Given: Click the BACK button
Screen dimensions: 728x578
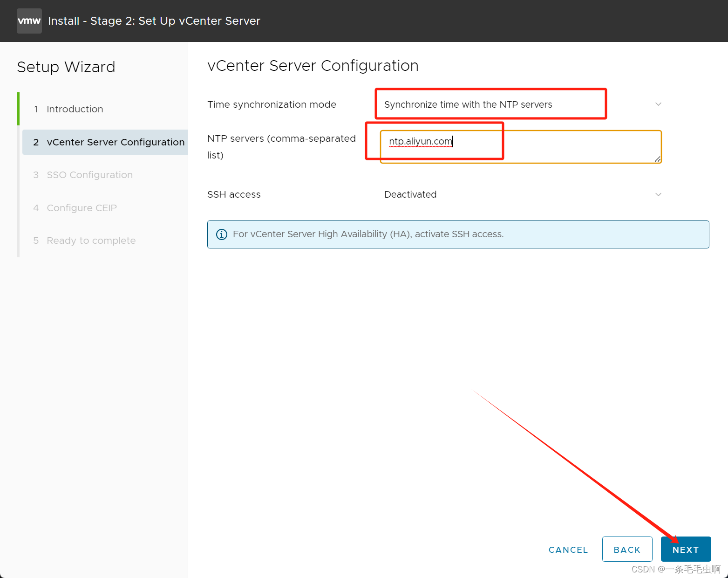Looking at the screenshot, I should click(627, 549).
